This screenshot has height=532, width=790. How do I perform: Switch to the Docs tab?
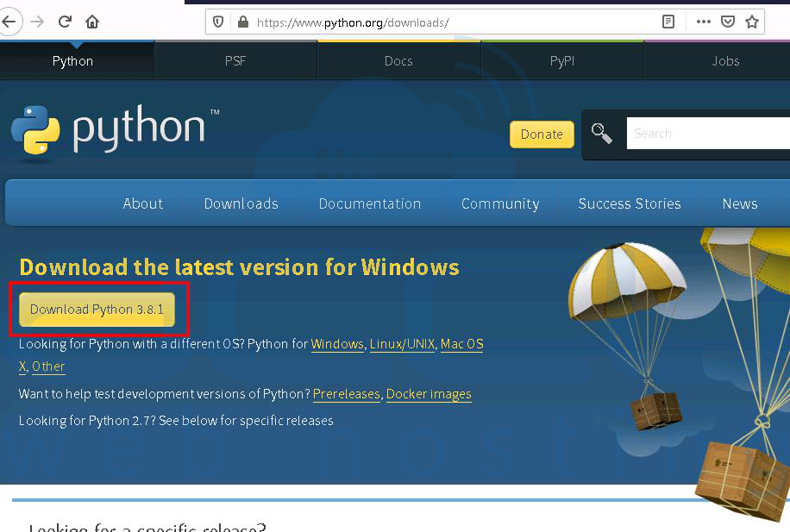(x=398, y=60)
